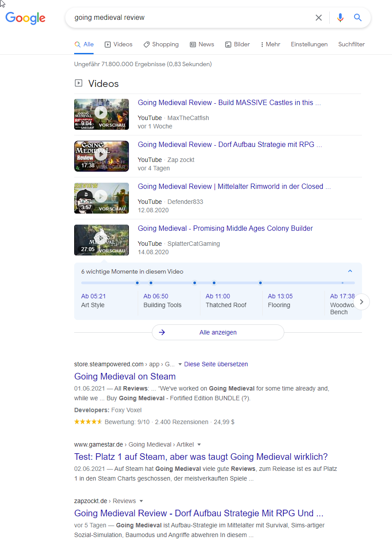Open the Going Medieval on Steam link

[125, 376]
